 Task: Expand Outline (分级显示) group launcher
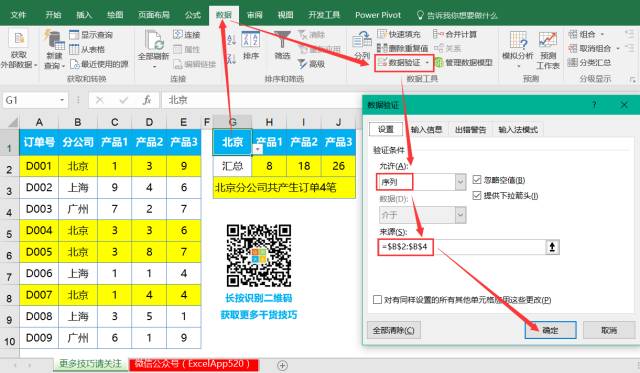coord(633,79)
